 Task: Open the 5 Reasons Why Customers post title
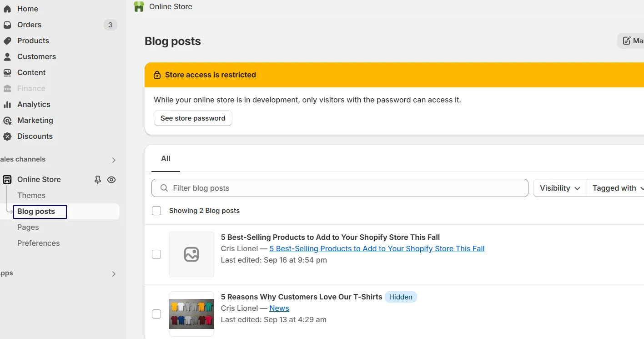302,297
